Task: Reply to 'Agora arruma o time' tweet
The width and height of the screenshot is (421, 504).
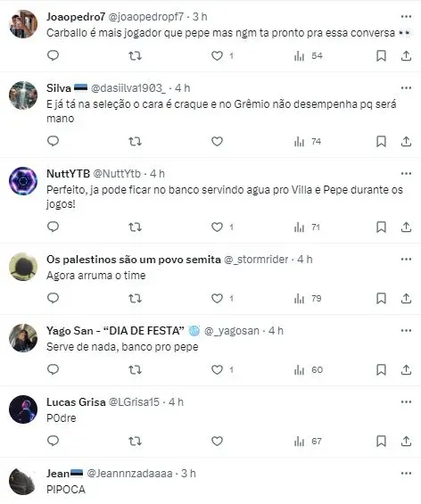Action: [53, 299]
